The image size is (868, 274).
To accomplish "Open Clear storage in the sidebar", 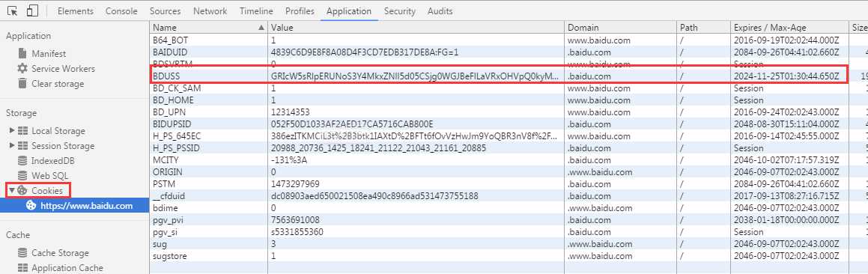I will [58, 84].
